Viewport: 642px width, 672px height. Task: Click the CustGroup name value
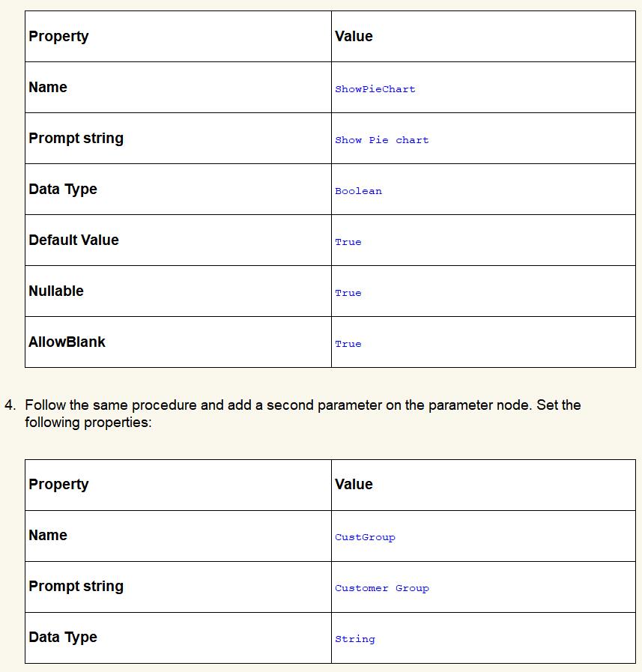(365, 537)
